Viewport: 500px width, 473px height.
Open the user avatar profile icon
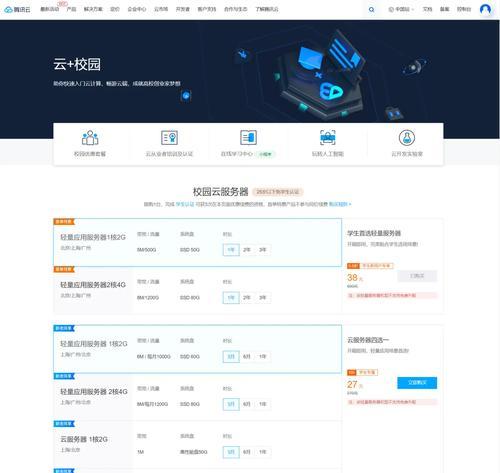click(x=485, y=9)
